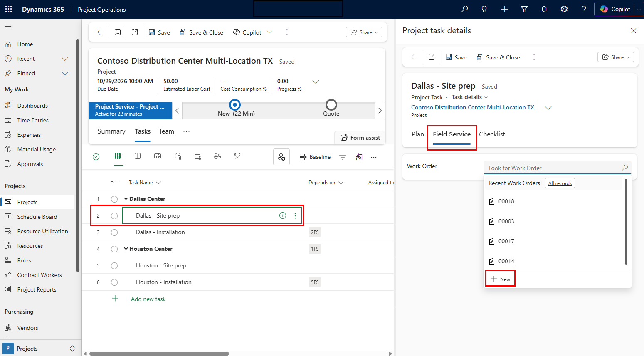Click the filter lines icon next to Baseline

[x=343, y=157]
